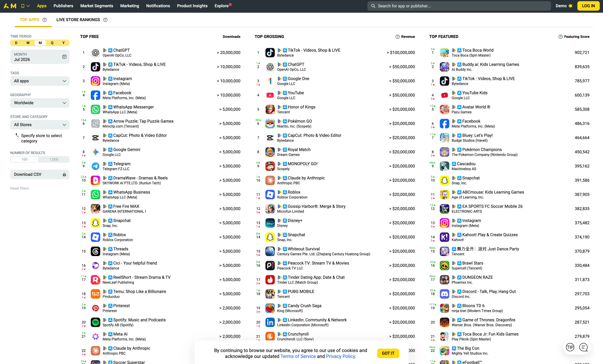Set number of results to 100
The width and height of the screenshot is (603, 364).
pos(24,159)
